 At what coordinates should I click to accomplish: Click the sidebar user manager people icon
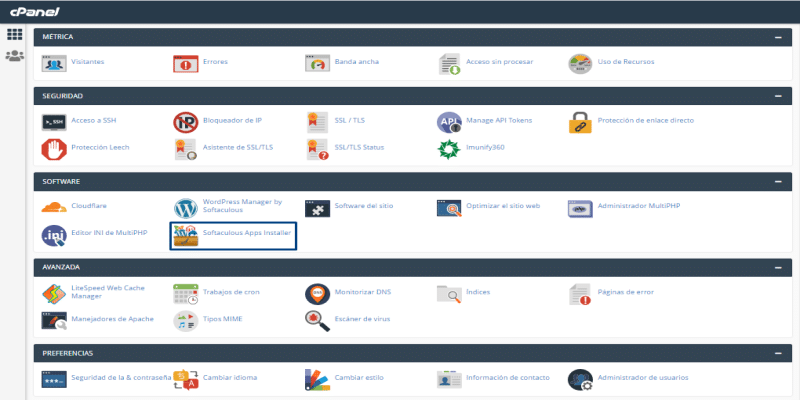(14, 56)
